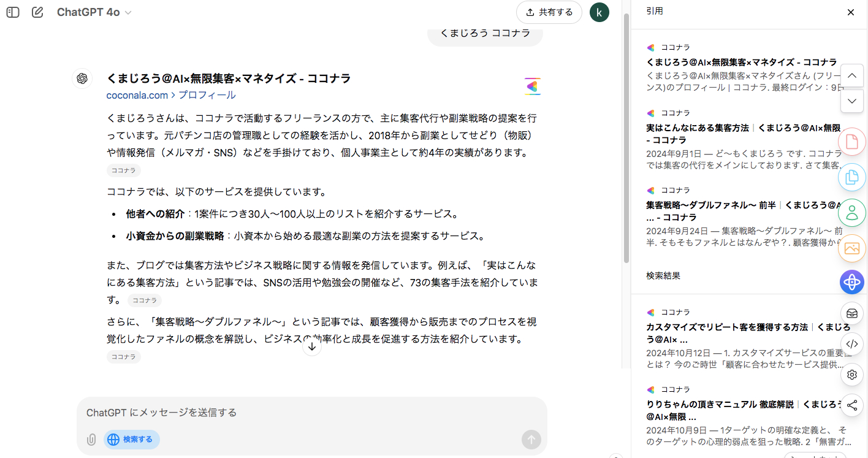
Task: Attach a file with the paperclip icon
Action: click(x=91, y=440)
